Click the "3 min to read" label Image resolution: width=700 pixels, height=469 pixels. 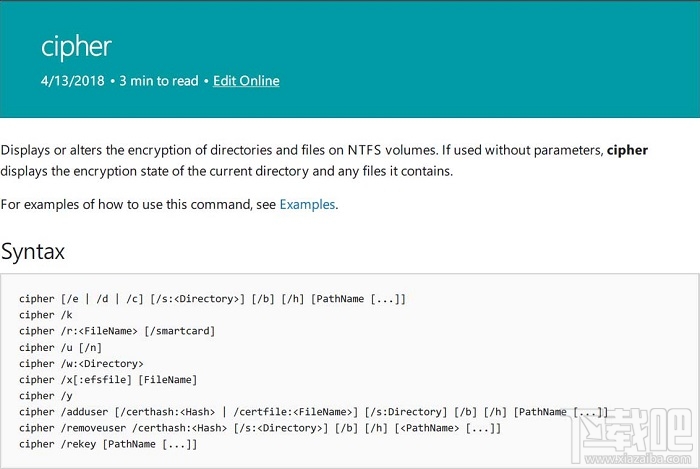pos(158,81)
